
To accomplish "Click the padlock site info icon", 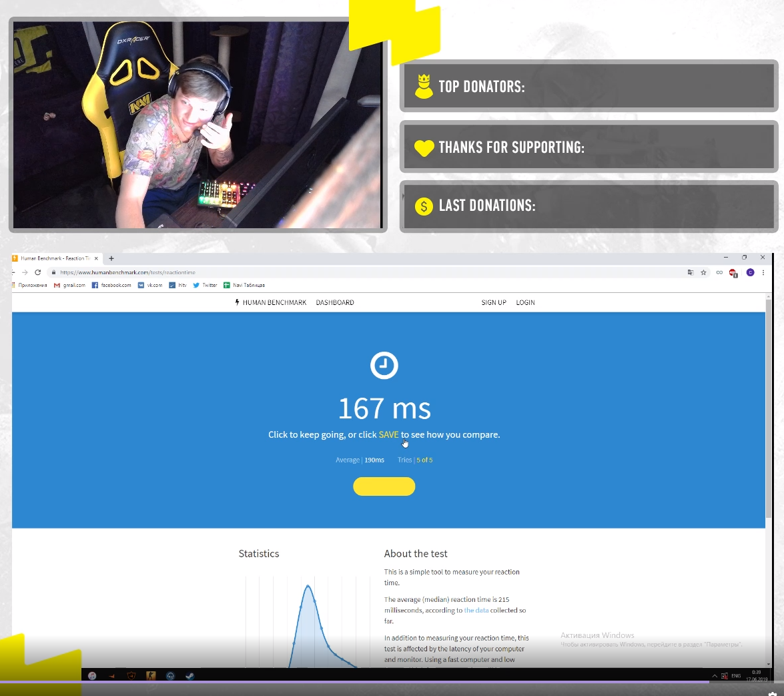I will click(53, 272).
